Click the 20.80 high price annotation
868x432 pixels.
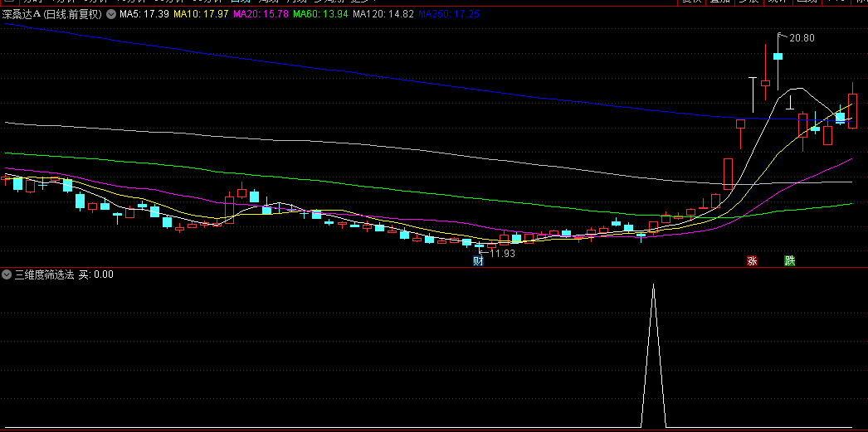(x=802, y=38)
